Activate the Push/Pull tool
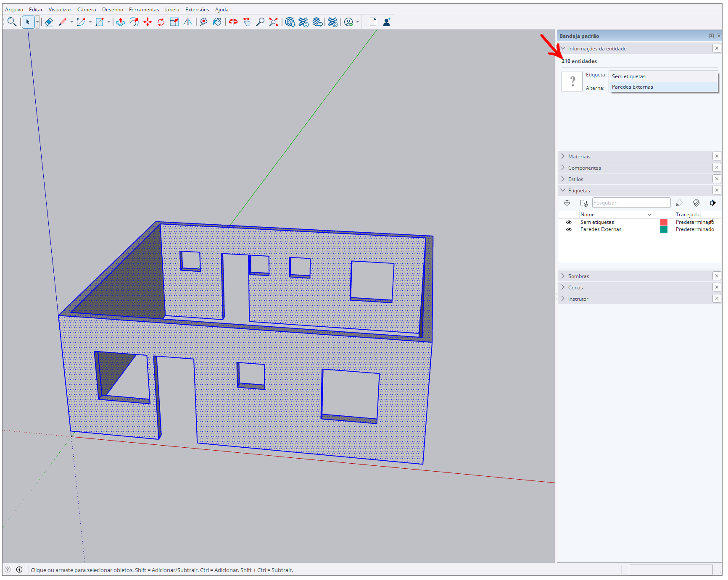 point(121,22)
